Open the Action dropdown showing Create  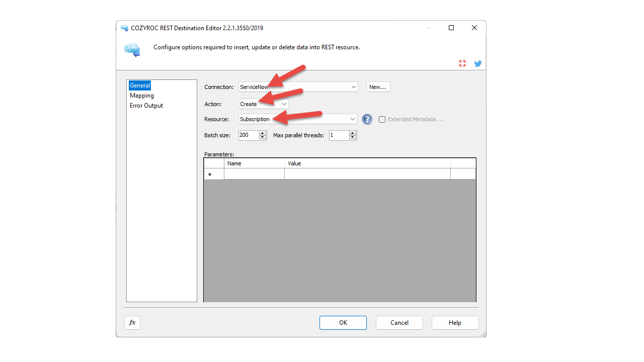click(x=284, y=104)
